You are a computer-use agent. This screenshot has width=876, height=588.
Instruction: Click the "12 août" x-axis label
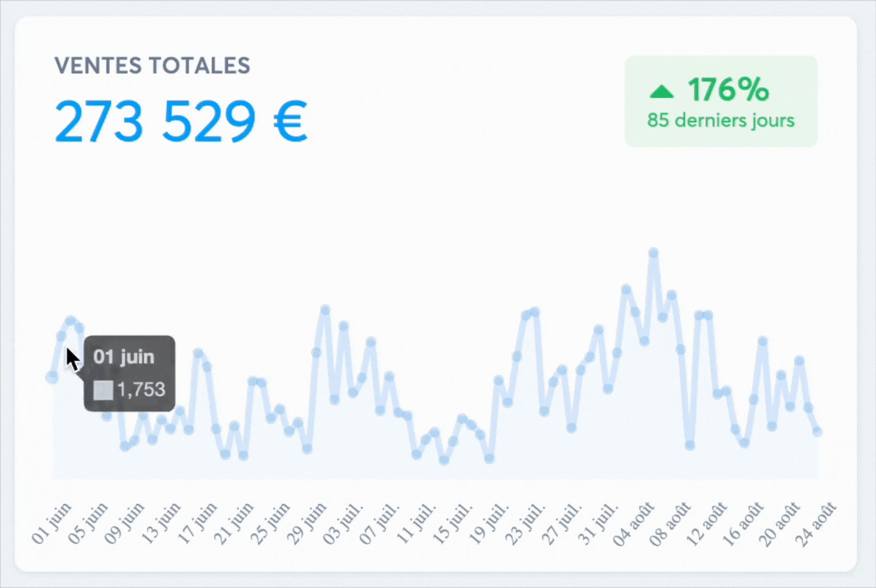coord(706,524)
